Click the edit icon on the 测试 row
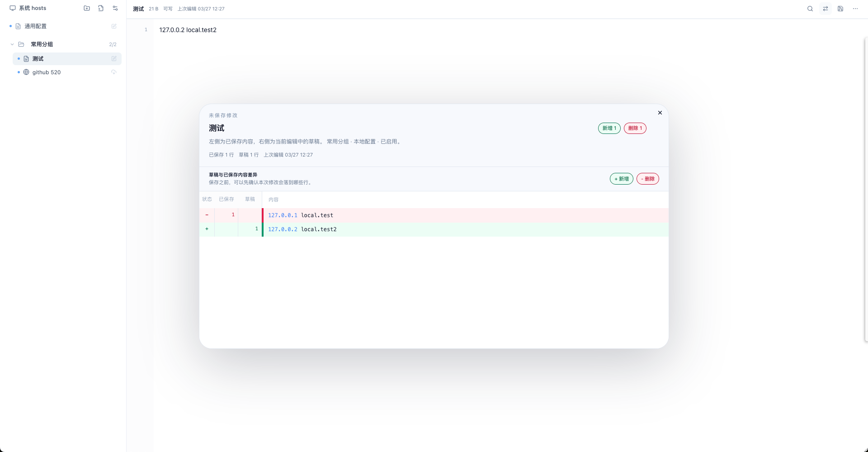The height and width of the screenshot is (452, 868). 114,59
